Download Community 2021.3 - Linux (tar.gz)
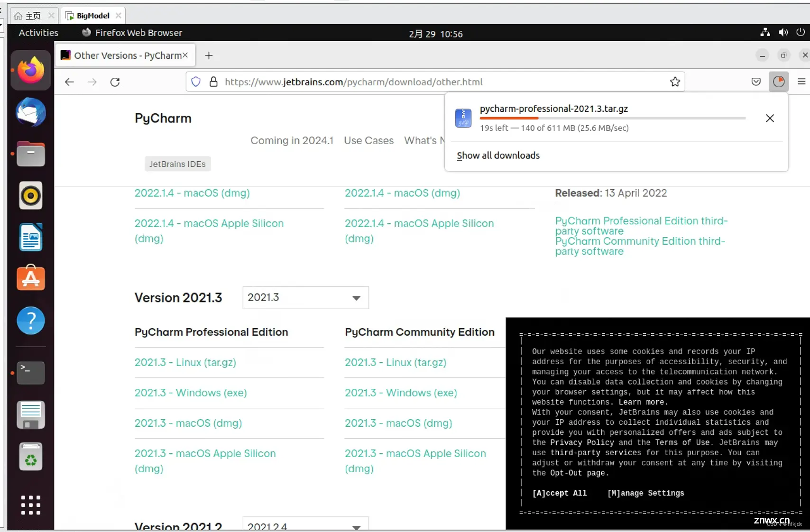 [396, 363]
